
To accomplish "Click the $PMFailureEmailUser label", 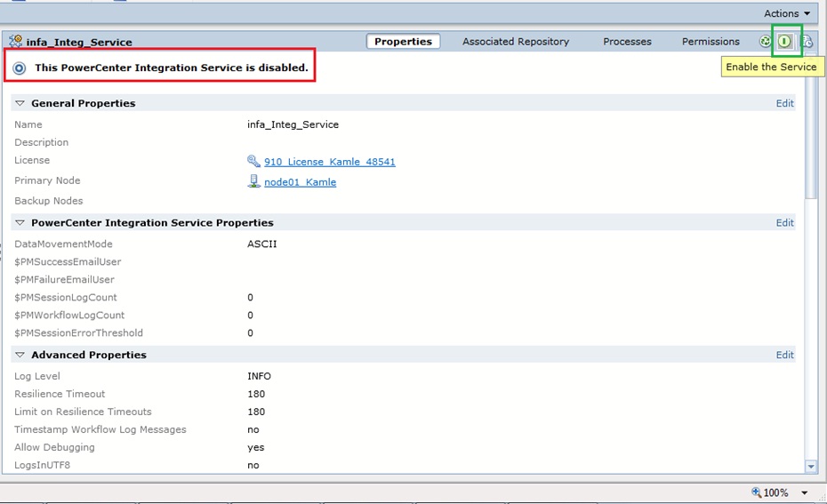I will [x=64, y=279].
